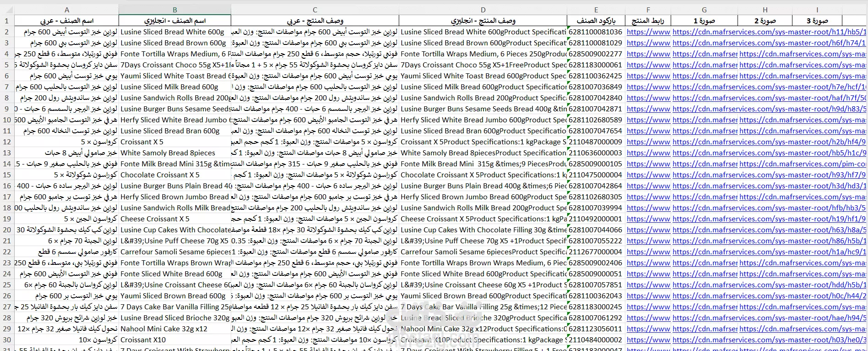Viewport: 868px width, 351px height.
Task: Open image link in column G row 25
Action: (x=704, y=285)
